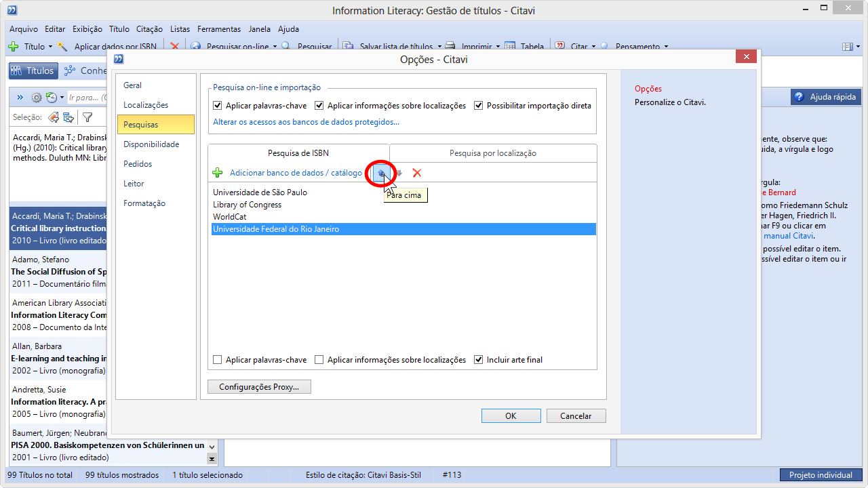This screenshot has height=488, width=868.
Task: Open the layout view dropdown arrow
Action: (x=858, y=47)
